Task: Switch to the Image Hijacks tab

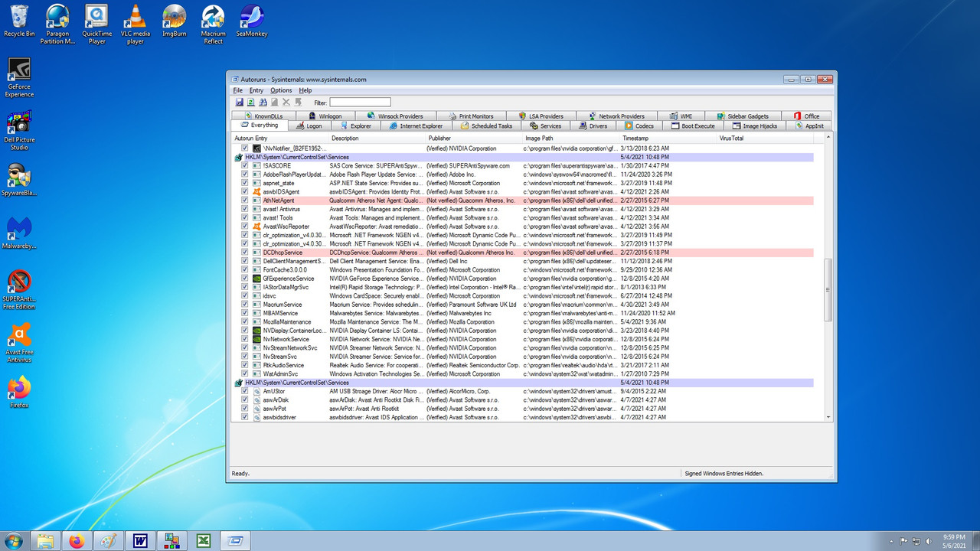Action: tap(753, 126)
